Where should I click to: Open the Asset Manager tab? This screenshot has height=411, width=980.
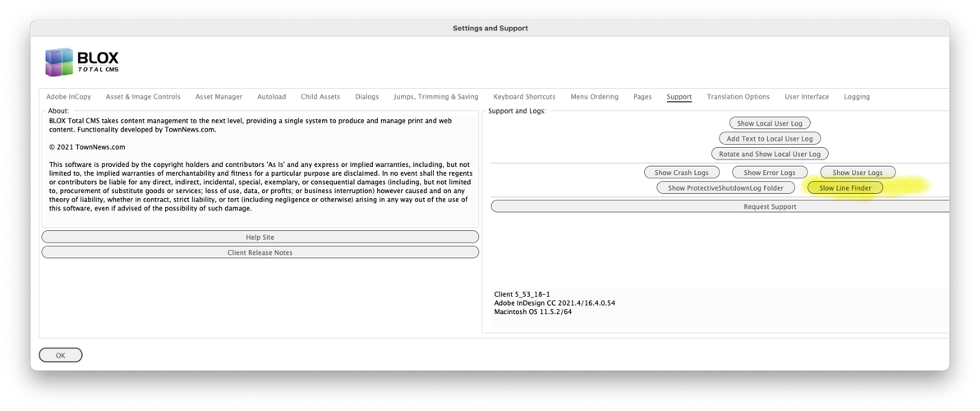(219, 97)
